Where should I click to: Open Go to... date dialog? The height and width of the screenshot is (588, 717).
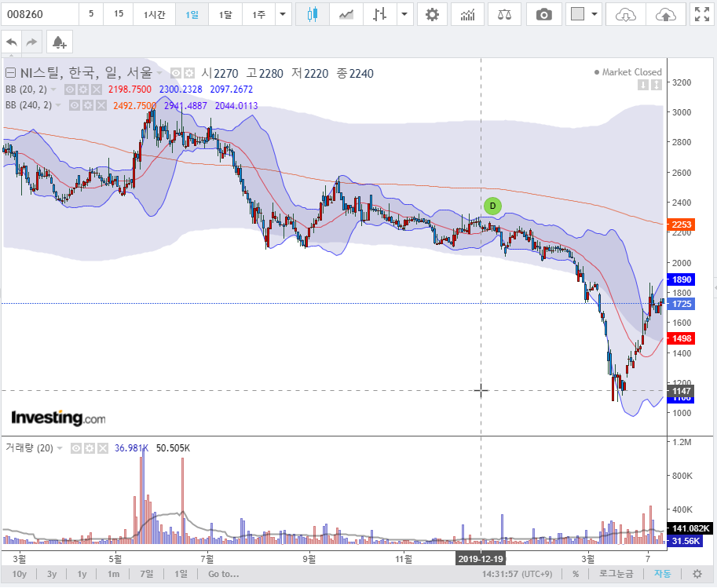point(224,574)
